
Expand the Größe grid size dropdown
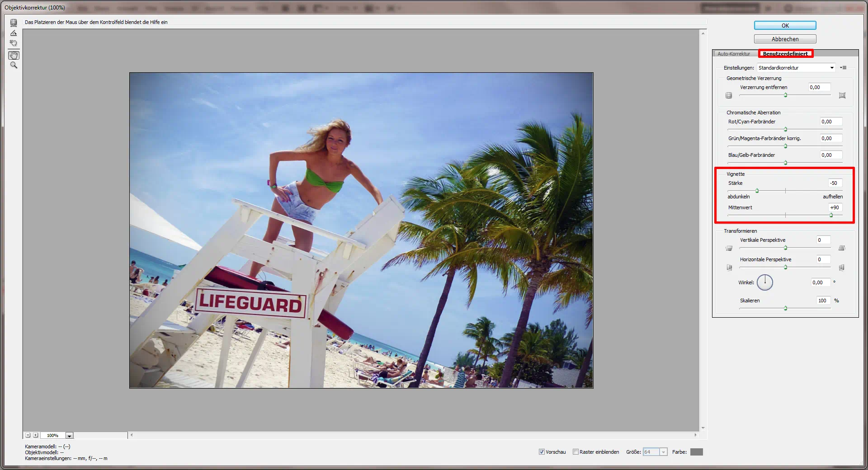click(x=663, y=452)
